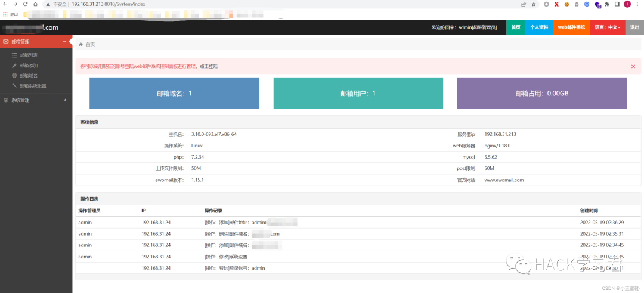Click the web server value nginx/1.18.0
644x293 pixels.
pos(497,146)
